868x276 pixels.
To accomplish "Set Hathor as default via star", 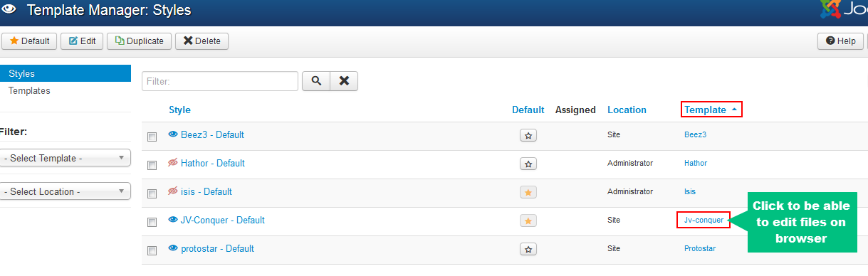I will coord(528,164).
